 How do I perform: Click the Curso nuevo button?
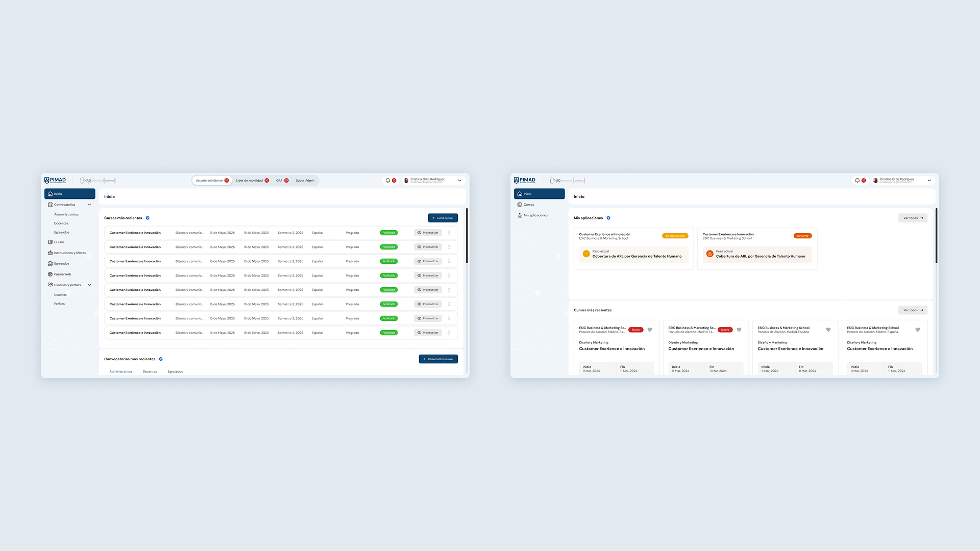tap(443, 218)
